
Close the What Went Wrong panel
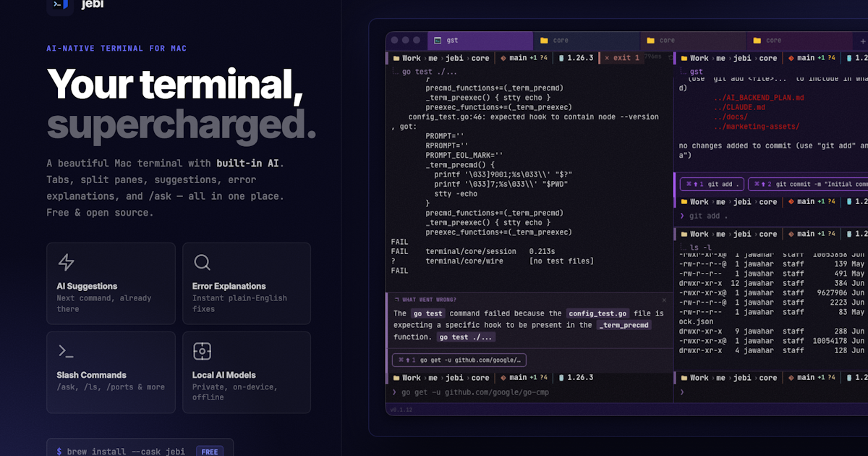[x=664, y=300]
